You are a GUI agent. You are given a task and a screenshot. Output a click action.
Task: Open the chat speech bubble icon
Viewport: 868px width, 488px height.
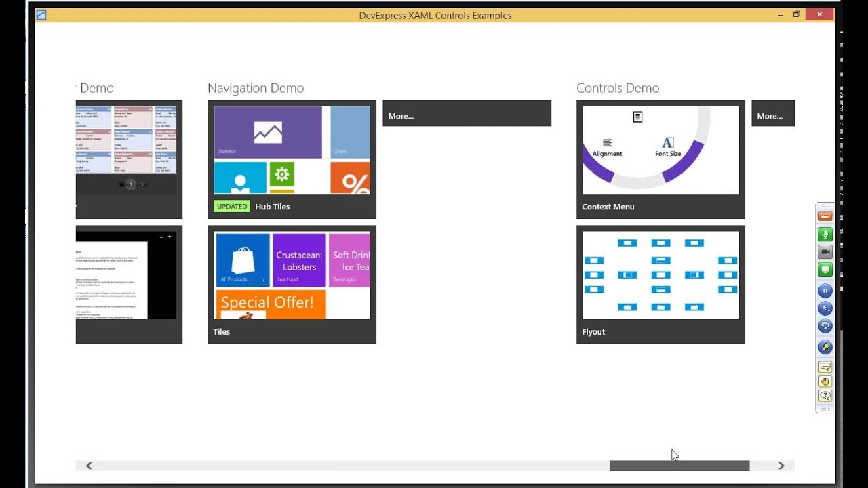825,367
